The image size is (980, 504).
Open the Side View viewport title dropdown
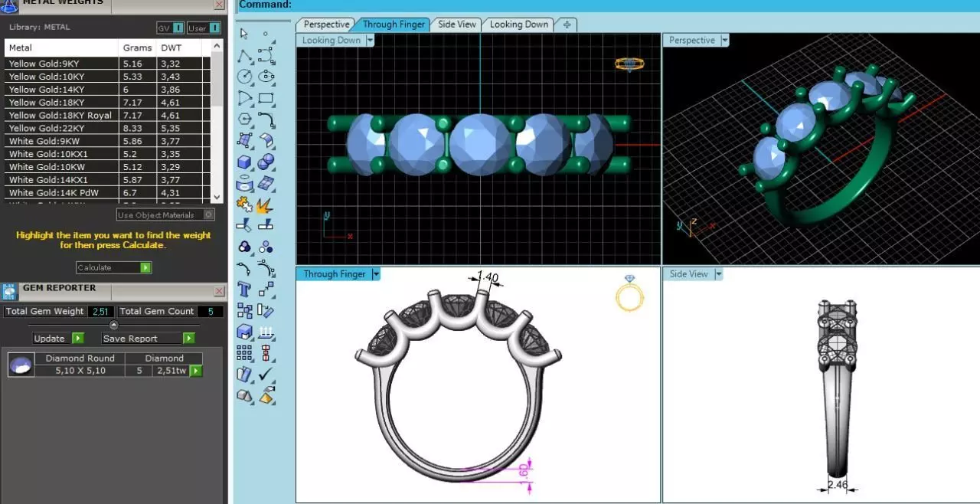click(718, 274)
